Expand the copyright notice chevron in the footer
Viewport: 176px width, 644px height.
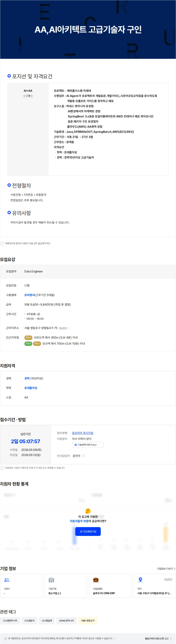[115, 638]
